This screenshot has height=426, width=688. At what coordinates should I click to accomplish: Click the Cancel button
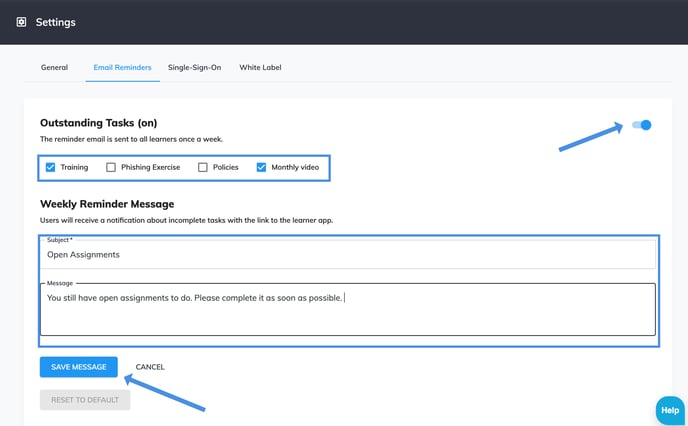[x=150, y=367]
